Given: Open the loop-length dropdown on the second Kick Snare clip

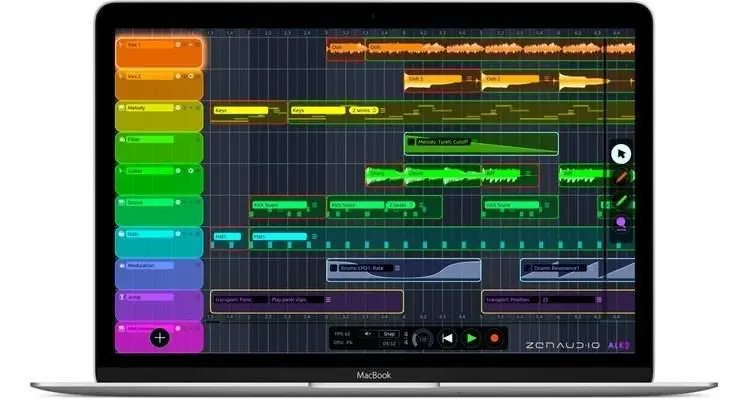Looking at the screenshot, I should click(x=400, y=205).
